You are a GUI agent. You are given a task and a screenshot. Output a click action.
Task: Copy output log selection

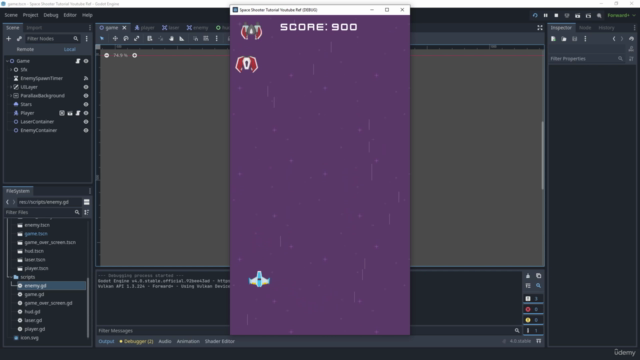538,276
